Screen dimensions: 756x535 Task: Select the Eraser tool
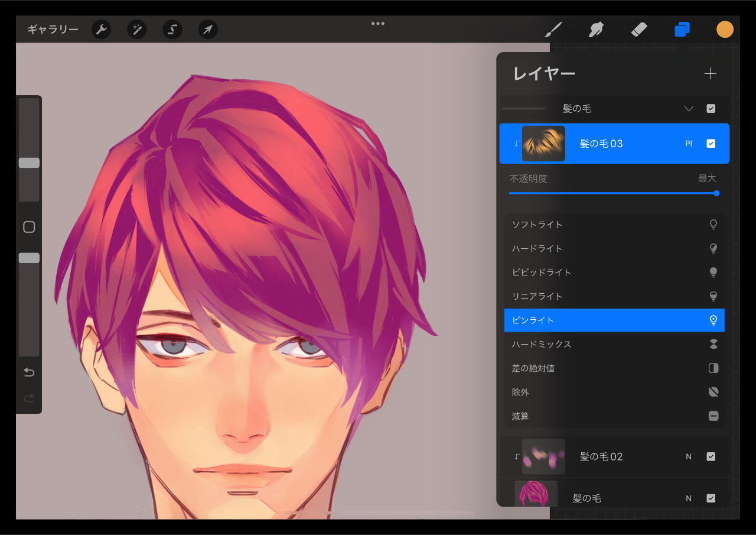pos(639,30)
